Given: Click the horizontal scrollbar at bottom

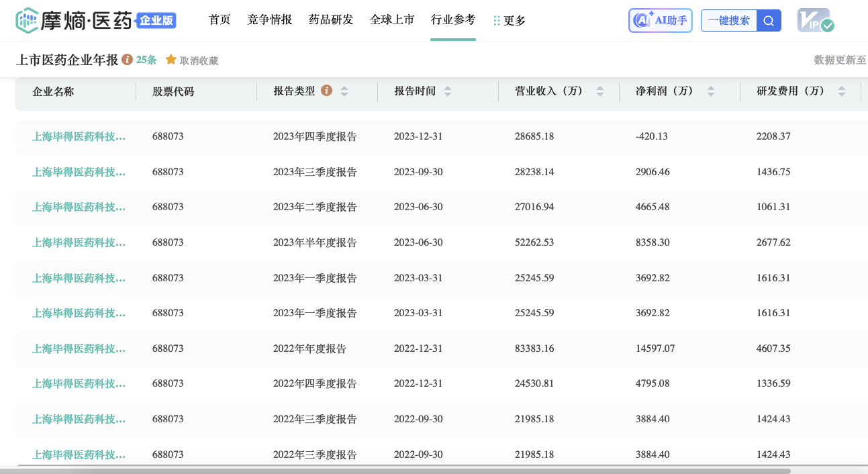Looking at the screenshot, I should click(x=403, y=470).
